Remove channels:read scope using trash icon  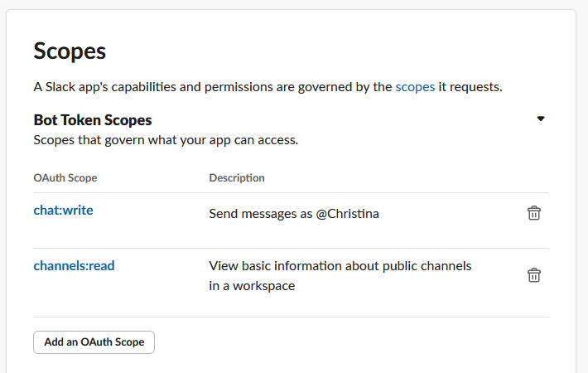click(534, 275)
